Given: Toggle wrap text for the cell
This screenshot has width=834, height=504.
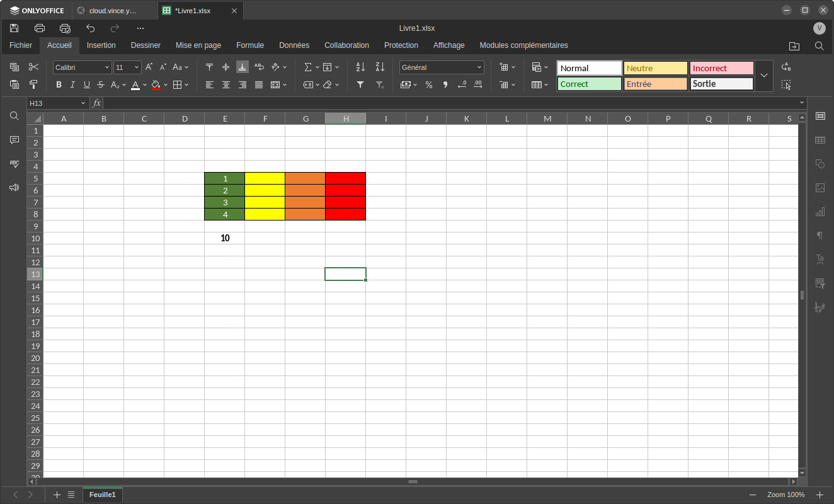Looking at the screenshot, I should pos(259,67).
